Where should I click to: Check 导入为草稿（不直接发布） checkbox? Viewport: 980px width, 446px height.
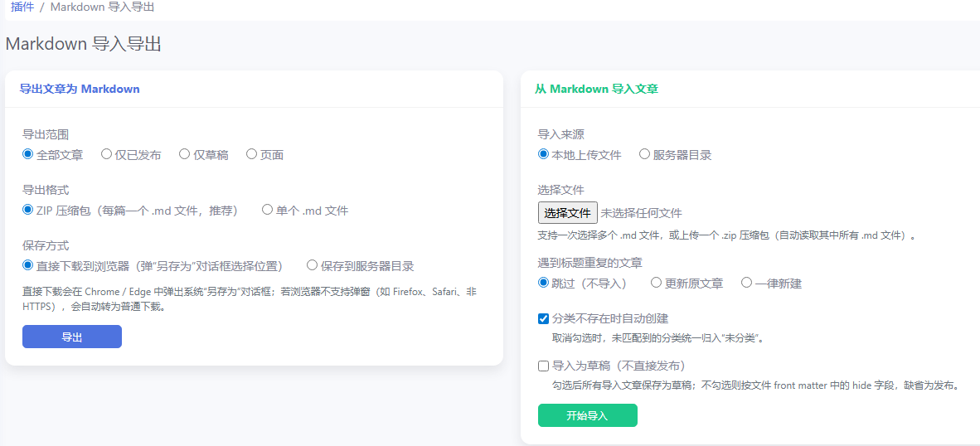coord(543,366)
